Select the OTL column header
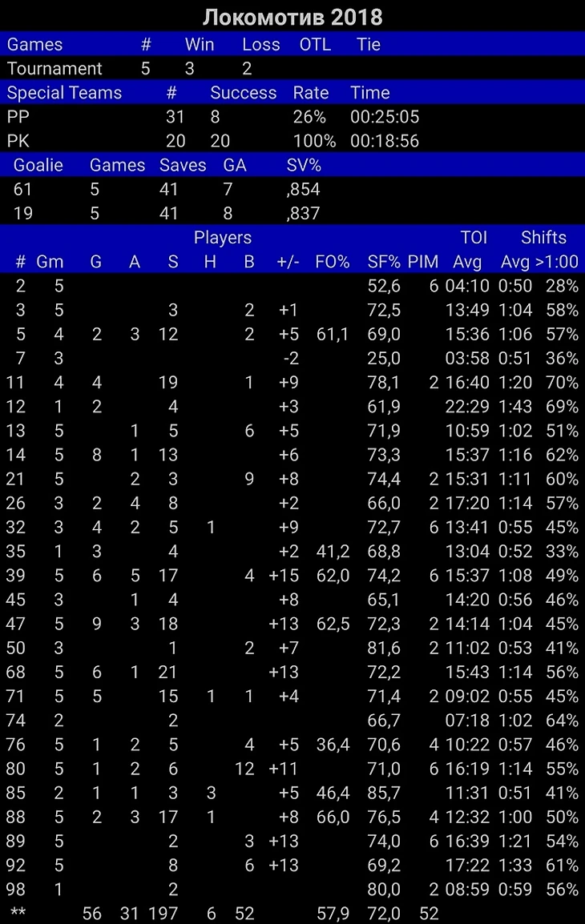This screenshot has width=585, height=924. coord(315,44)
